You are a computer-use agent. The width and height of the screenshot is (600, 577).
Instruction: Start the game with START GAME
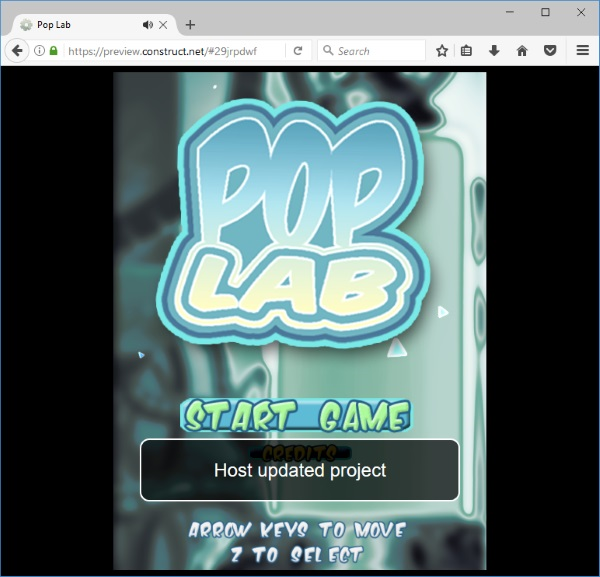click(x=295, y=416)
